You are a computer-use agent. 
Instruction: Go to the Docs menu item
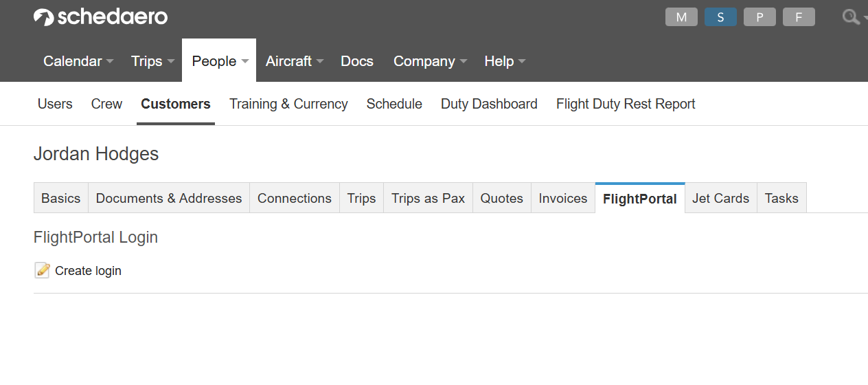pyautogui.click(x=357, y=61)
